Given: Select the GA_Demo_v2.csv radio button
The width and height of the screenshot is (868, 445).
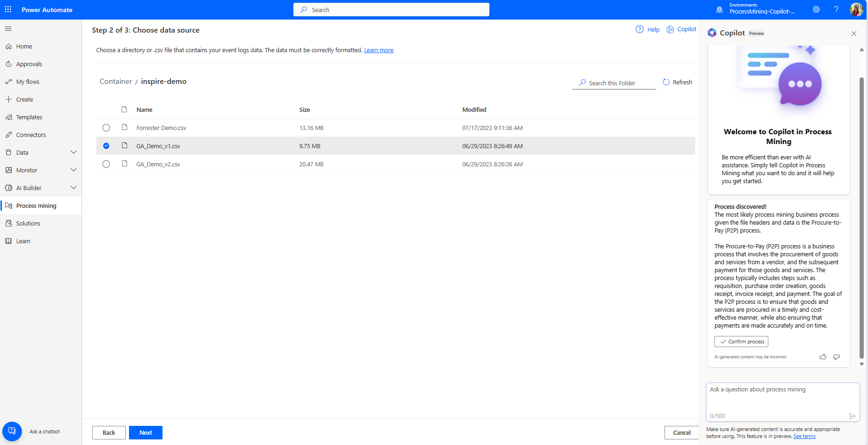Looking at the screenshot, I should pos(106,164).
